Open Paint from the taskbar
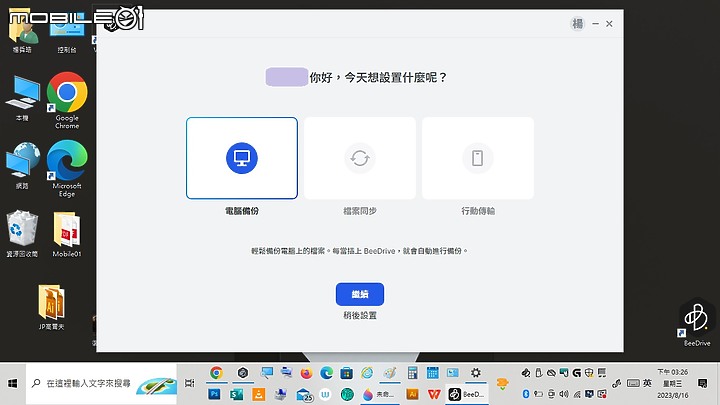This screenshot has width=720, height=405. tap(390, 373)
